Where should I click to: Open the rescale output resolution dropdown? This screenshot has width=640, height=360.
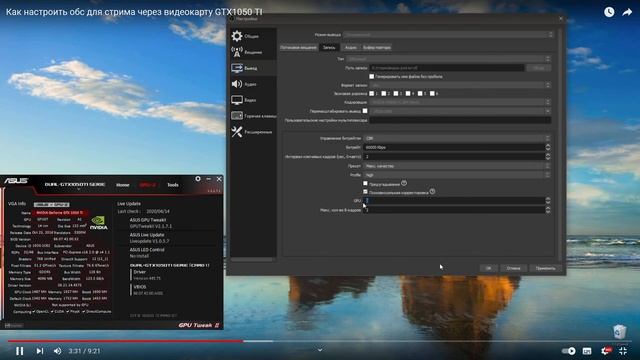click(x=460, y=111)
